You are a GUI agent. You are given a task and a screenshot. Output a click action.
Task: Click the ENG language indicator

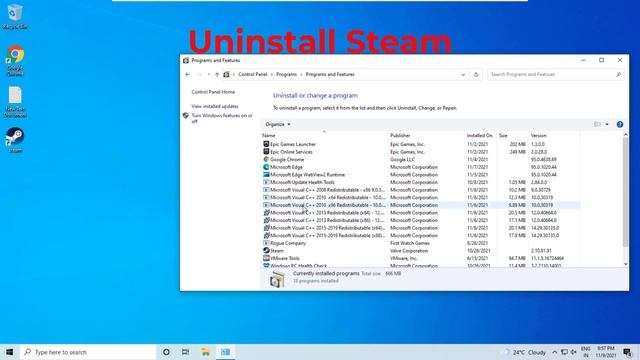pos(586,352)
